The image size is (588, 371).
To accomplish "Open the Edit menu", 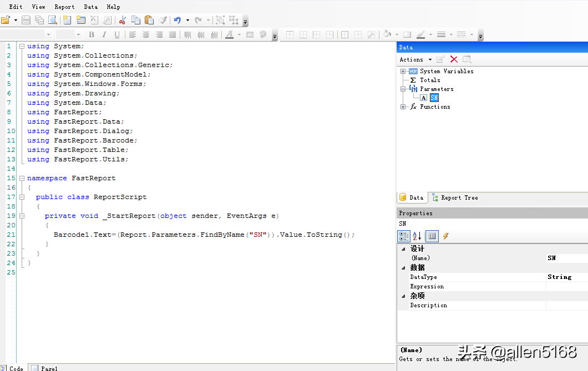I will coord(16,7).
